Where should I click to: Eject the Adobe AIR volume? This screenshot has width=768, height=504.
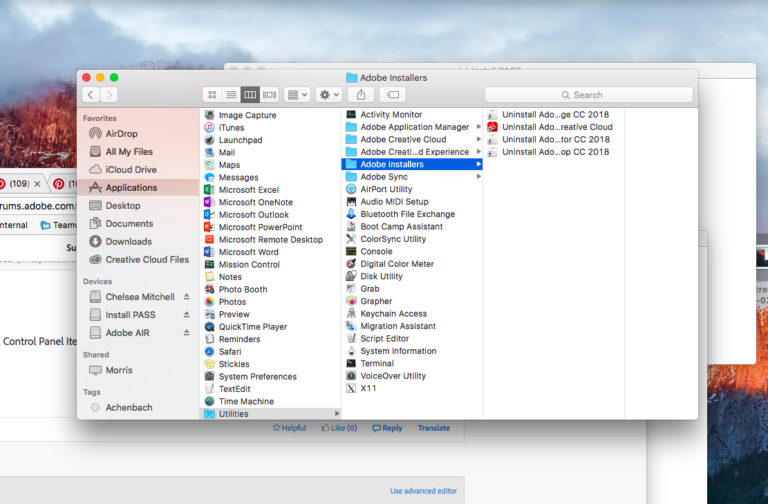pos(187,333)
